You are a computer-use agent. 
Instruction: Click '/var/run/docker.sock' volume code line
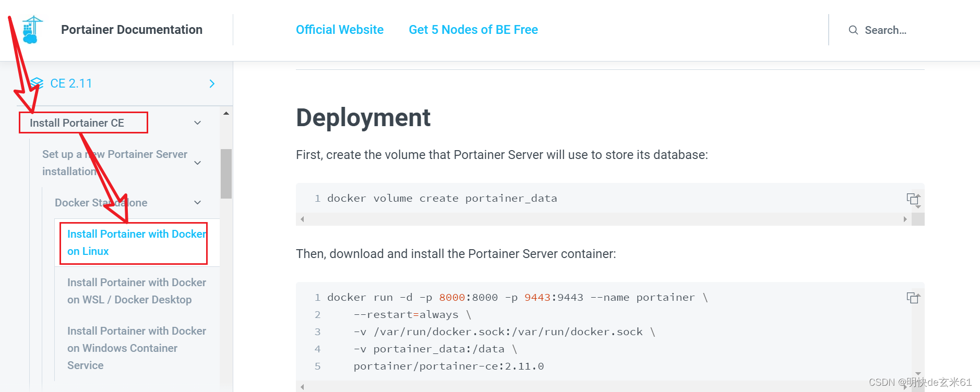(504, 332)
